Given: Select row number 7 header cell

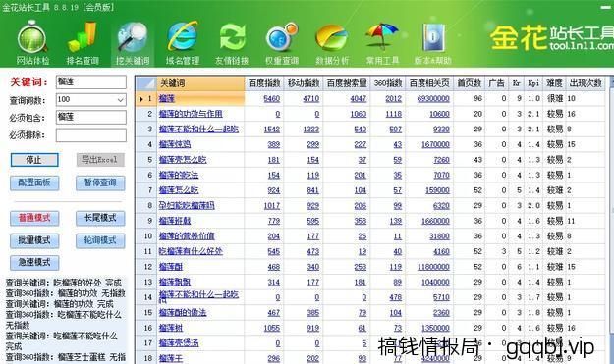Looking at the screenshot, I should 146,190.
